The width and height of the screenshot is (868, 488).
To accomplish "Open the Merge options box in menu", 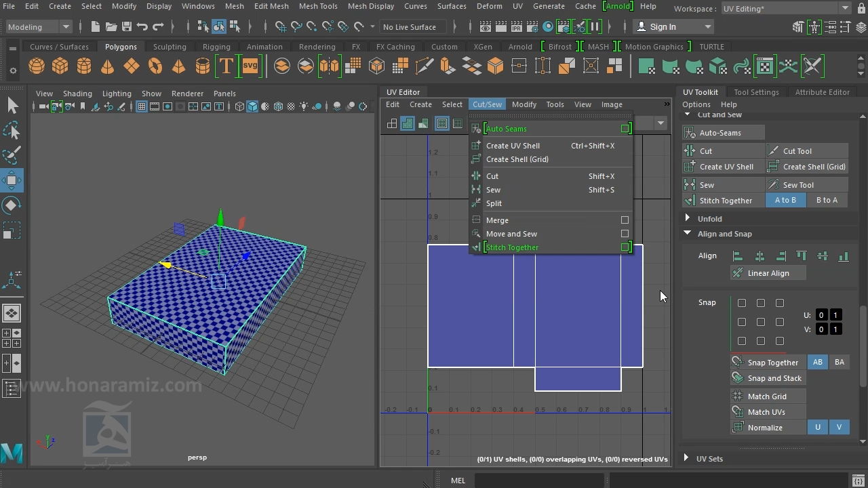I will (625, 220).
